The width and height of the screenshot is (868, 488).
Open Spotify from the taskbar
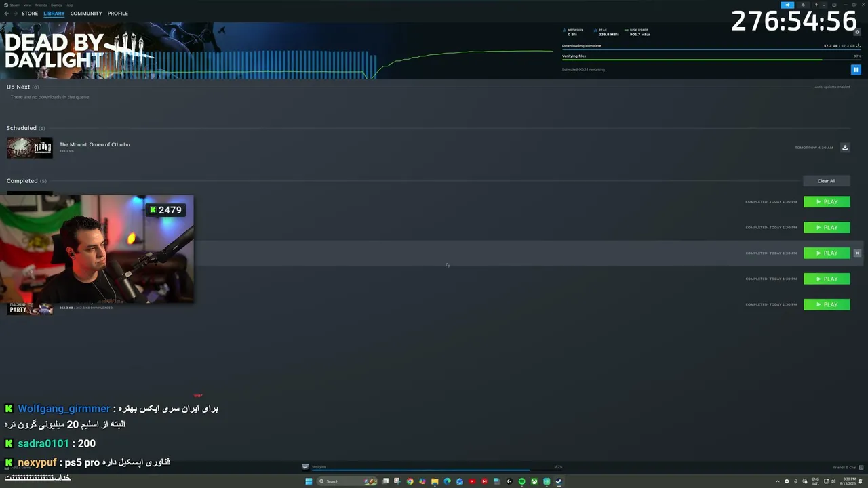click(521, 481)
